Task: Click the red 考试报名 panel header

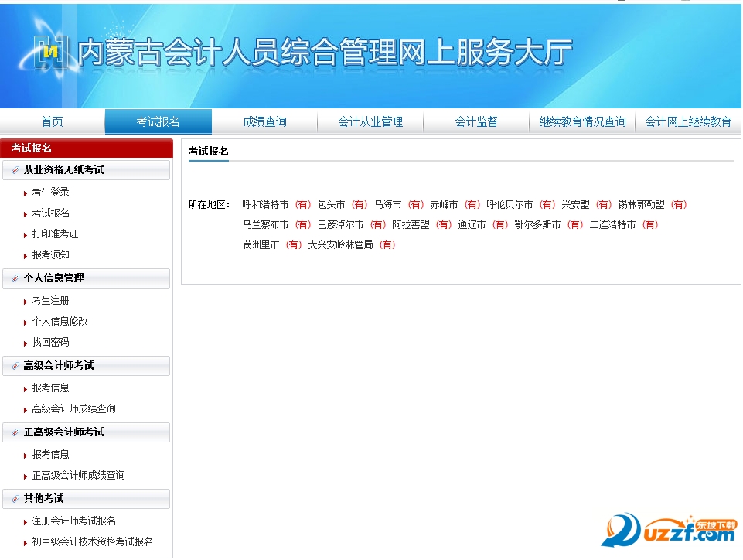Action: pos(33,148)
